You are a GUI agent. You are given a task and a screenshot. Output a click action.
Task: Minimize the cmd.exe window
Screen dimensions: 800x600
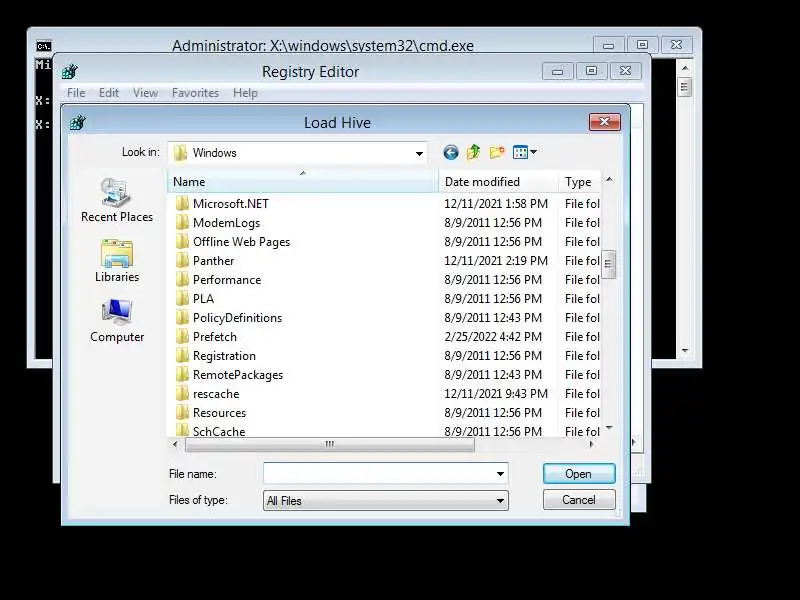(x=609, y=45)
